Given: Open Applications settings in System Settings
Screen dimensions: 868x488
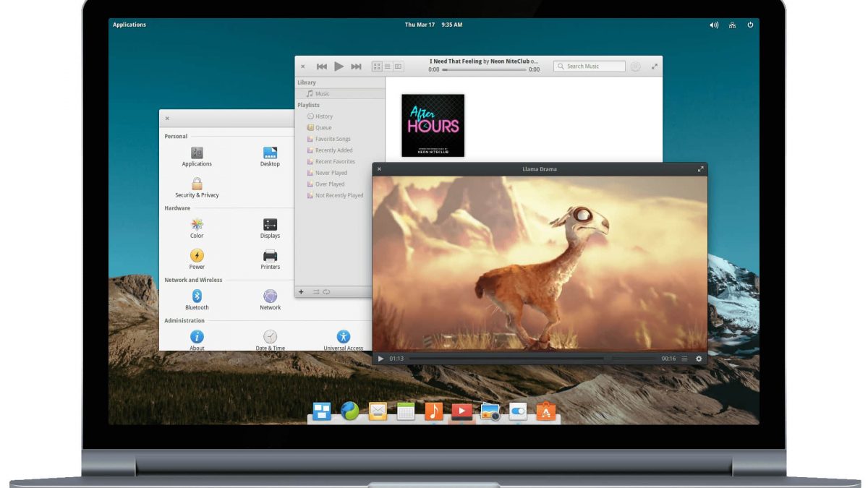Looking at the screenshot, I should point(197,157).
